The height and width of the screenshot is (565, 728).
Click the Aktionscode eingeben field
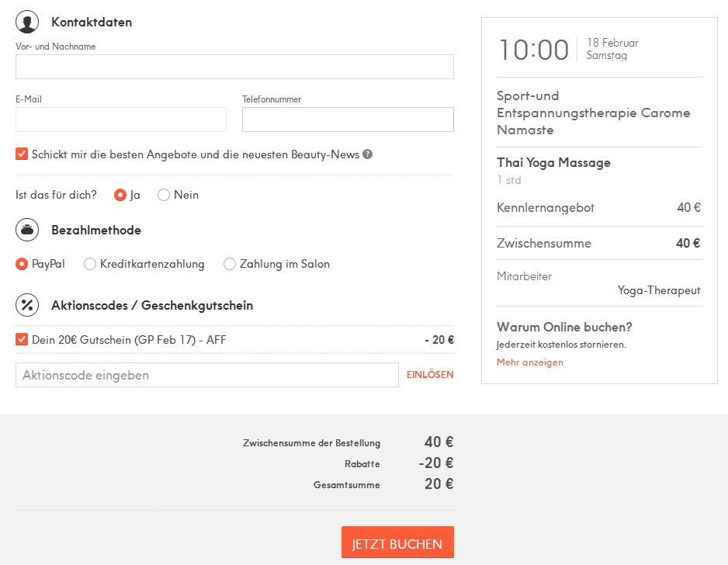coord(206,375)
